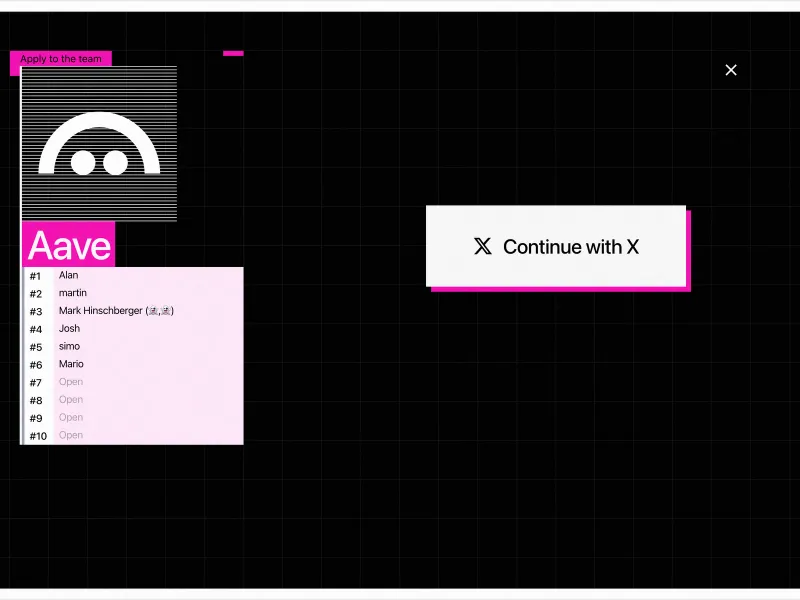
Task: Select team member martin
Action: click(72, 293)
